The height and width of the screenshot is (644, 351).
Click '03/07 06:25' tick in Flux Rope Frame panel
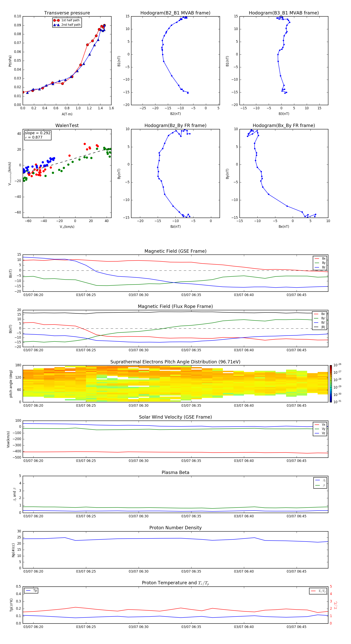[86, 350]
